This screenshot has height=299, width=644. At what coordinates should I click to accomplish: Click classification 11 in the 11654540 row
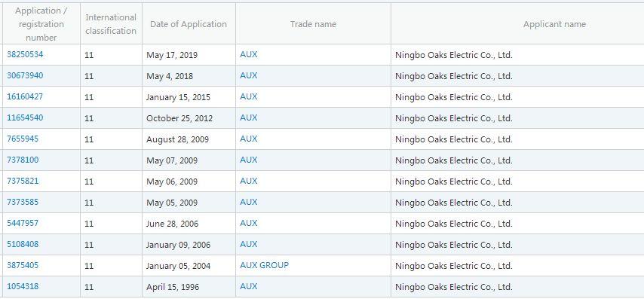pos(89,118)
